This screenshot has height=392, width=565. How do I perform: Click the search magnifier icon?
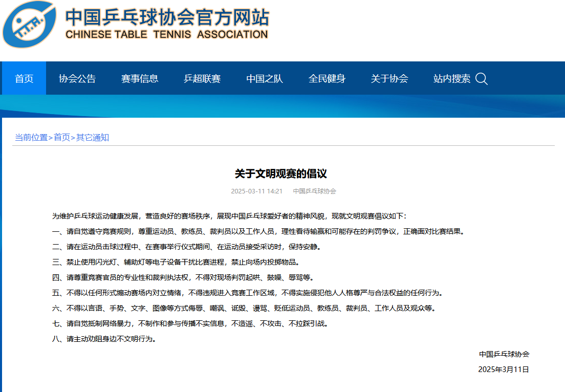[482, 78]
